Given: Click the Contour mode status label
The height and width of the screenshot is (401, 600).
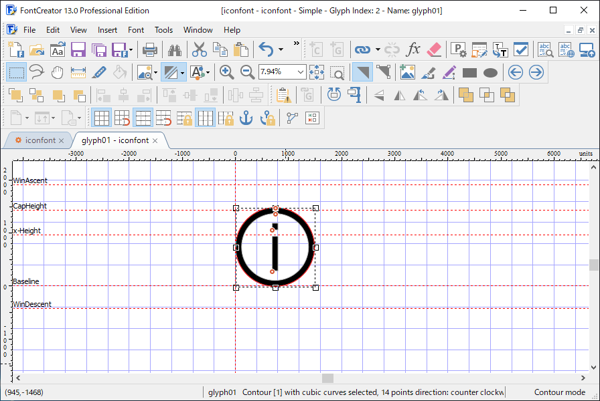Looking at the screenshot, I should 559,392.
